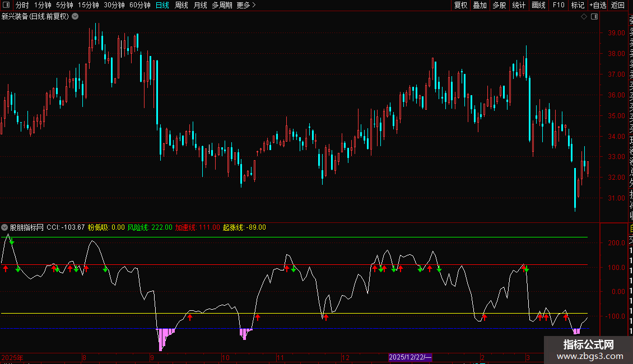The height and width of the screenshot is (364, 633).
Task: Click the 2025/12/22 date marker on time axis
Action: point(410,357)
